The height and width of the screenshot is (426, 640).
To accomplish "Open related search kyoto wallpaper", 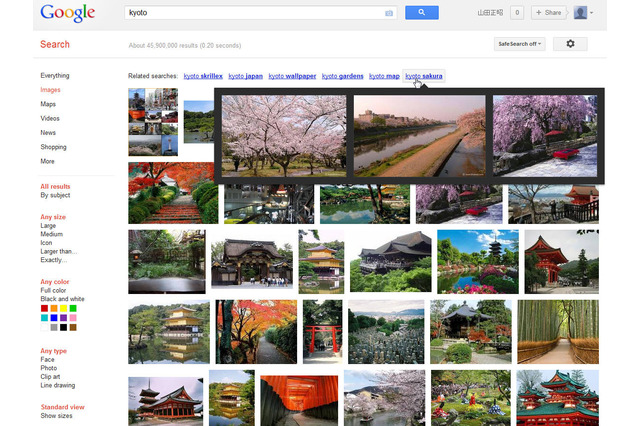I will [x=292, y=76].
